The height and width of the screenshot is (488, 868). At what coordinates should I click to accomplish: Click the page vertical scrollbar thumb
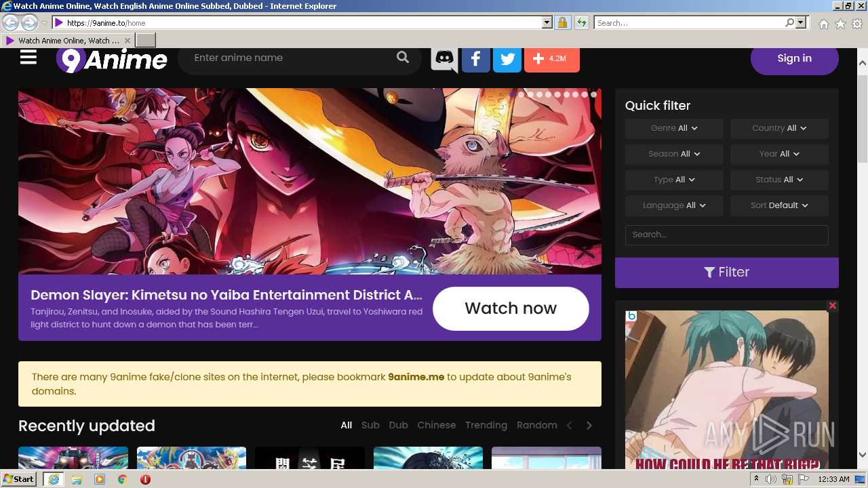[863, 119]
